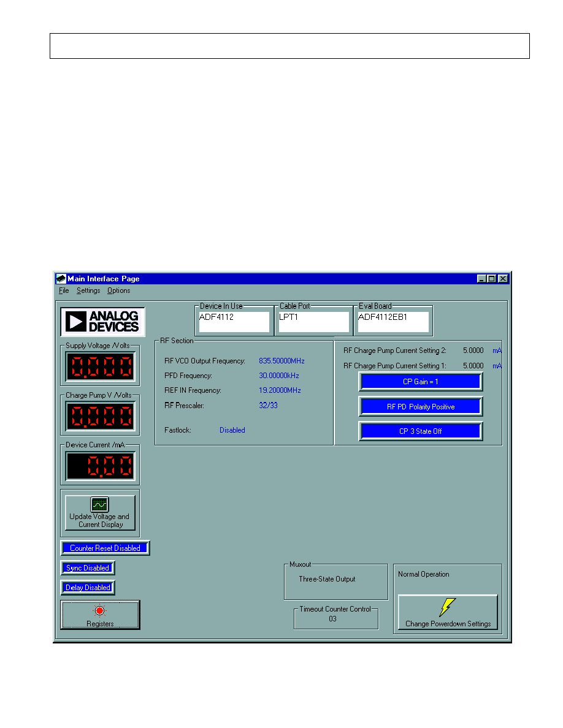Open the Settings menu
Viewport: 563px width, 728px height.
point(88,290)
